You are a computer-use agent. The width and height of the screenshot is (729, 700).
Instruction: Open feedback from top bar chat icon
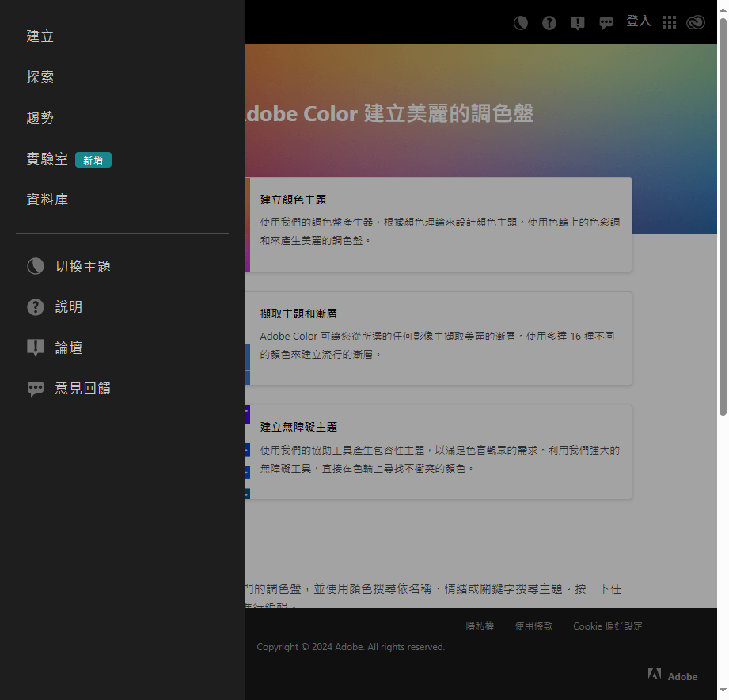(x=606, y=22)
